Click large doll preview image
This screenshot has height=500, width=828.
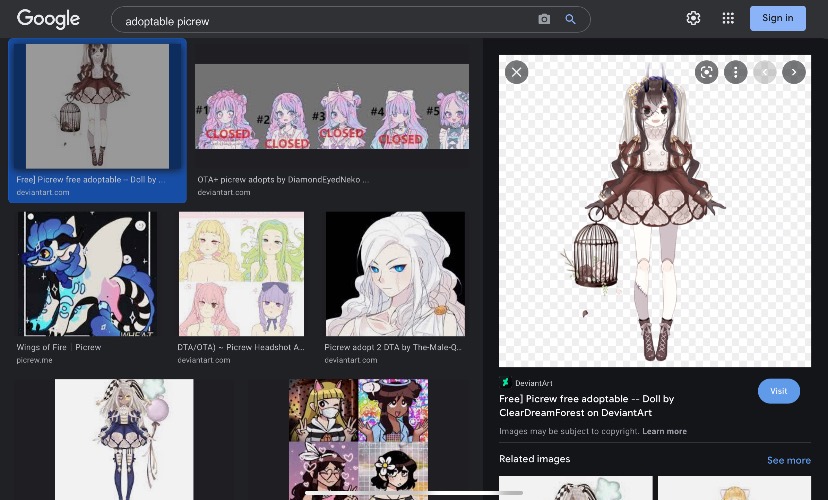click(x=655, y=211)
